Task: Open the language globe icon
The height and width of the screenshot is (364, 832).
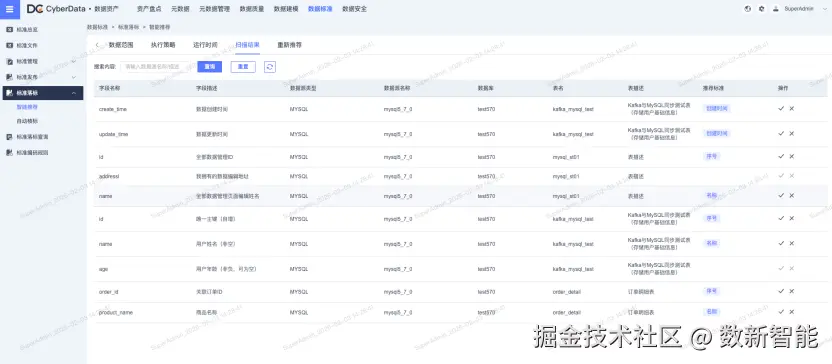Action: click(748, 8)
